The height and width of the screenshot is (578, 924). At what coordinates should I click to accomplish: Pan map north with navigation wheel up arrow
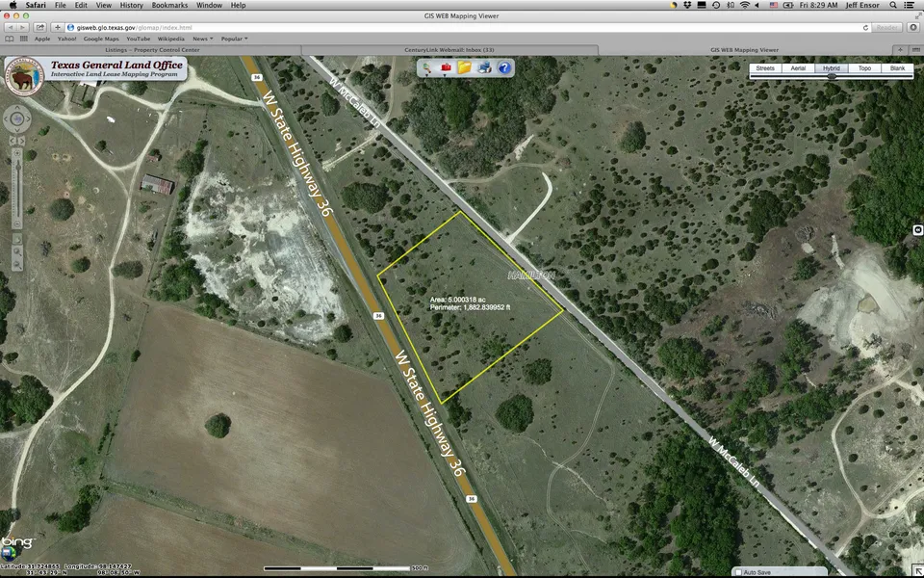pos(16,108)
